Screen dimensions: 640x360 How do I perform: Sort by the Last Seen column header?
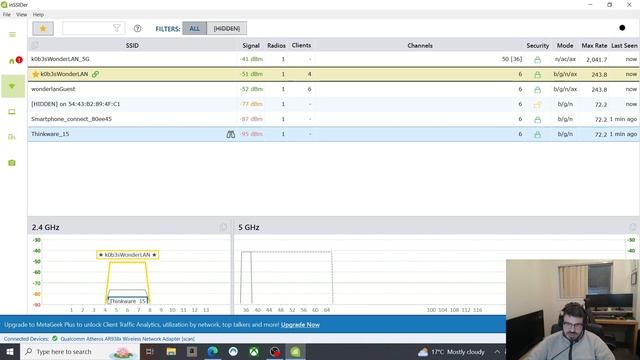pyautogui.click(x=624, y=45)
